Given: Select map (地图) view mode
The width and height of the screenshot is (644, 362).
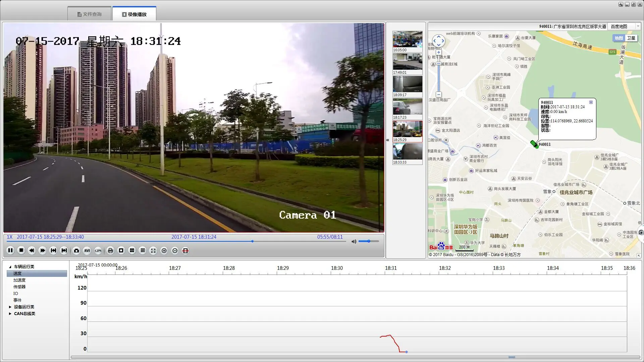Looking at the screenshot, I should pos(619,38).
